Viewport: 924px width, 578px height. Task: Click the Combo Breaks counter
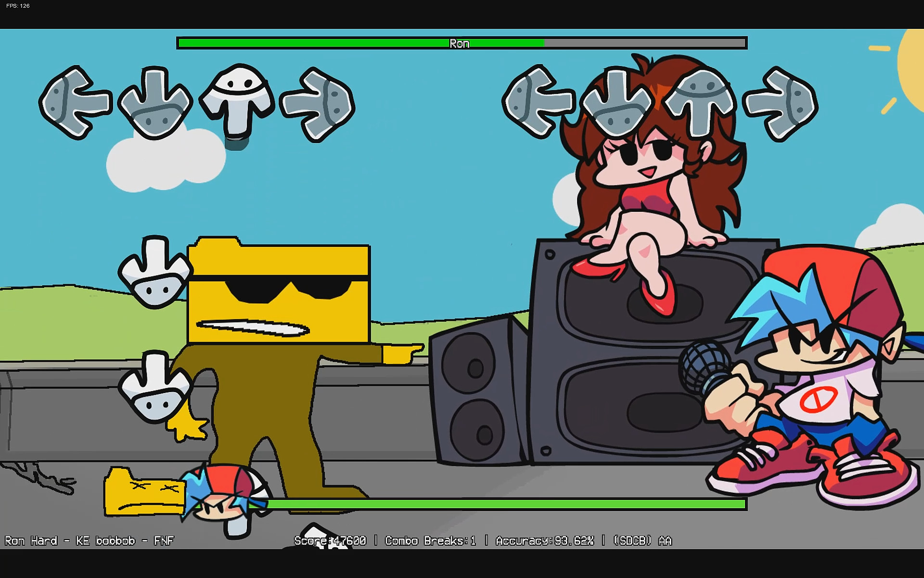tap(430, 541)
